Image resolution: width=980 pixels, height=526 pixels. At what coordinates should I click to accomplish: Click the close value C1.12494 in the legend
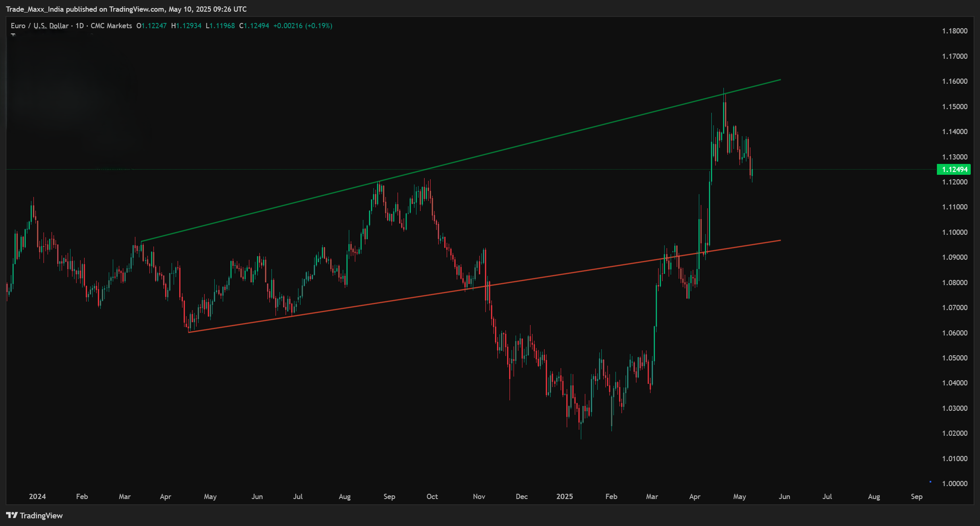pos(254,25)
